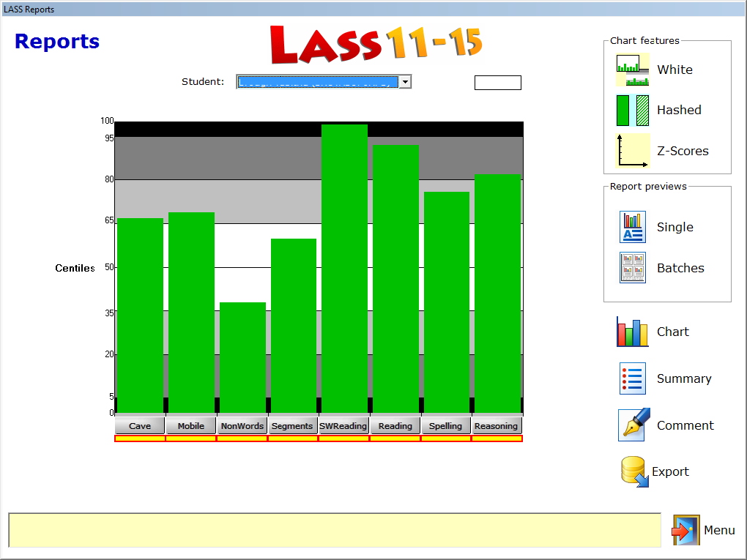Click the Cave test button

140,426
